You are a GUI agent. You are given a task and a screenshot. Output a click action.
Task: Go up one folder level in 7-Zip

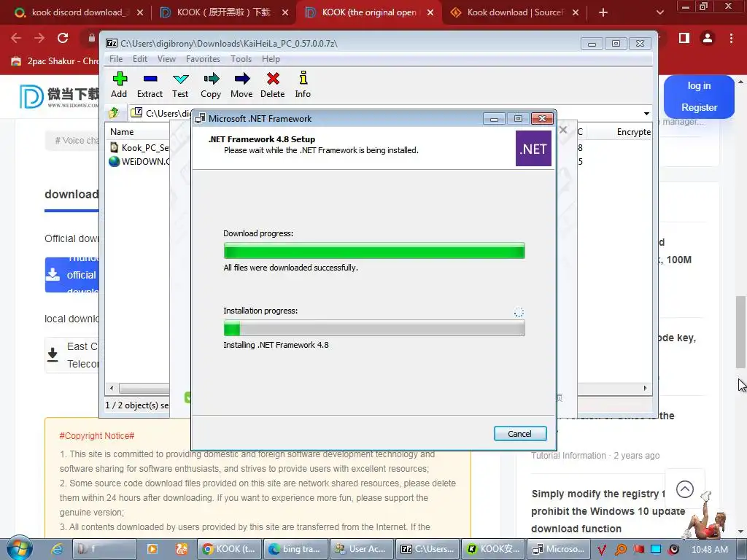pyautogui.click(x=114, y=113)
